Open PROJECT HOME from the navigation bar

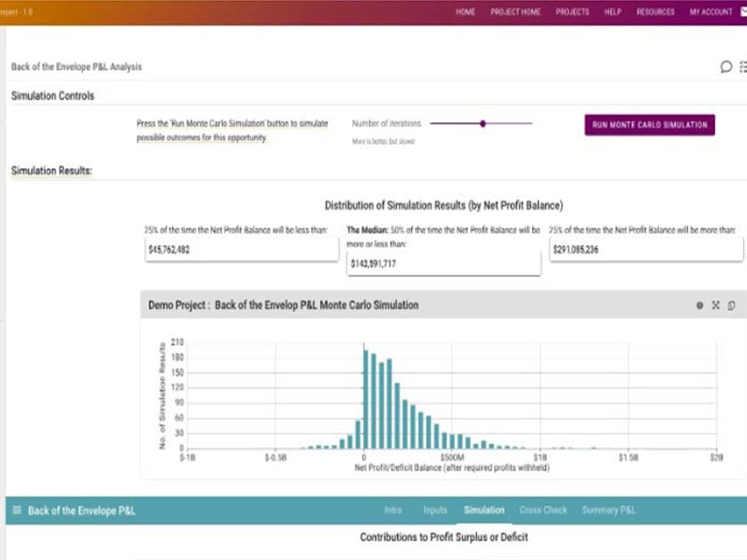515,11
